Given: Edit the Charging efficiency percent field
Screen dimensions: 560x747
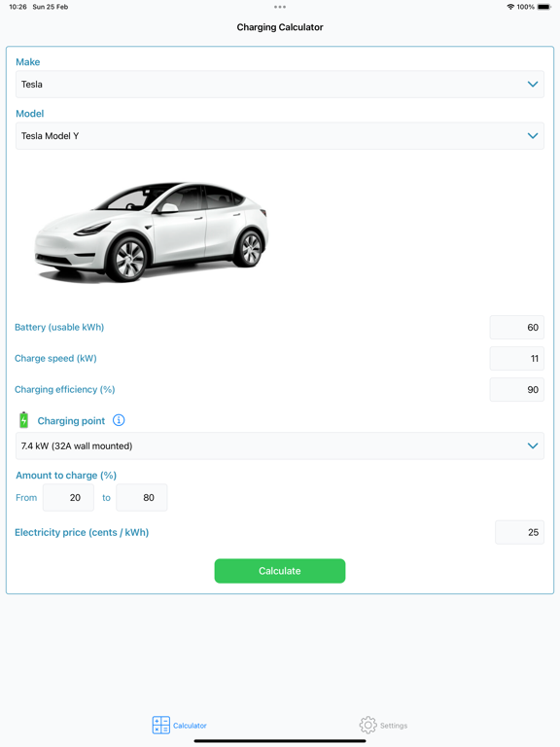Looking at the screenshot, I should (516, 390).
